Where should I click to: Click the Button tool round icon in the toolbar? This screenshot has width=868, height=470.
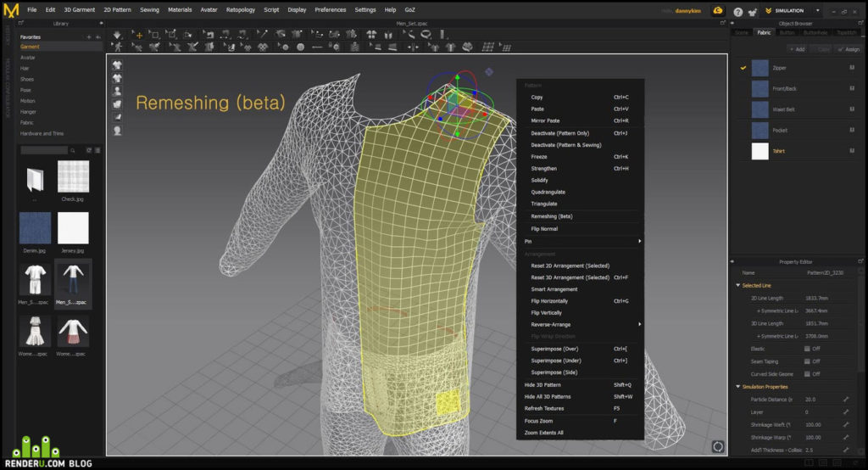coord(301,48)
